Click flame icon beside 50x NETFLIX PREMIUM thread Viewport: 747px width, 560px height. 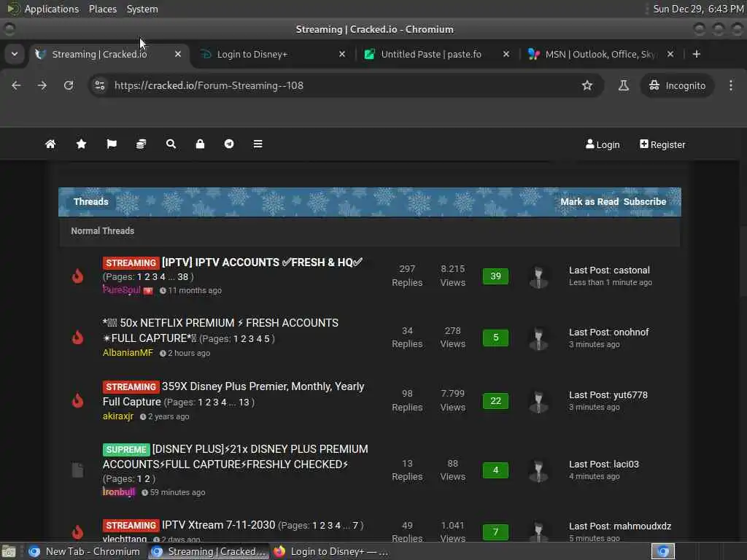pyautogui.click(x=77, y=337)
